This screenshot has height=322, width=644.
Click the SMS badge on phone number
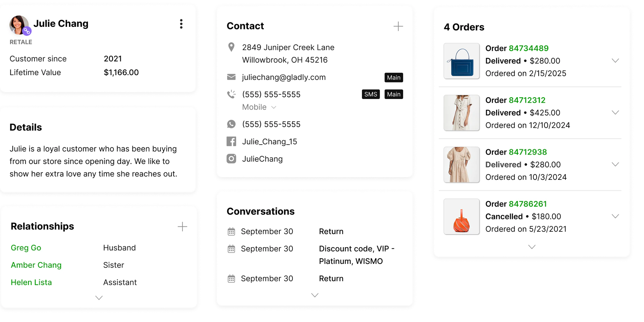pyautogui.click(x=371, y=94)
